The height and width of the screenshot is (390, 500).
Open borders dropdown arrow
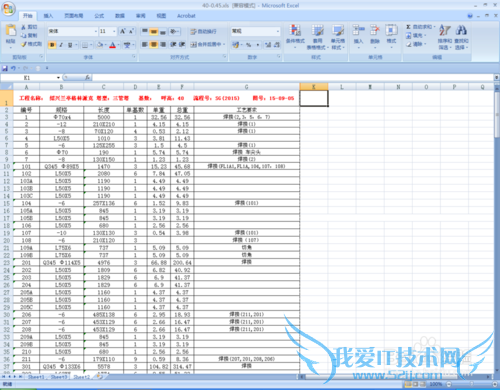coord(91,45)
